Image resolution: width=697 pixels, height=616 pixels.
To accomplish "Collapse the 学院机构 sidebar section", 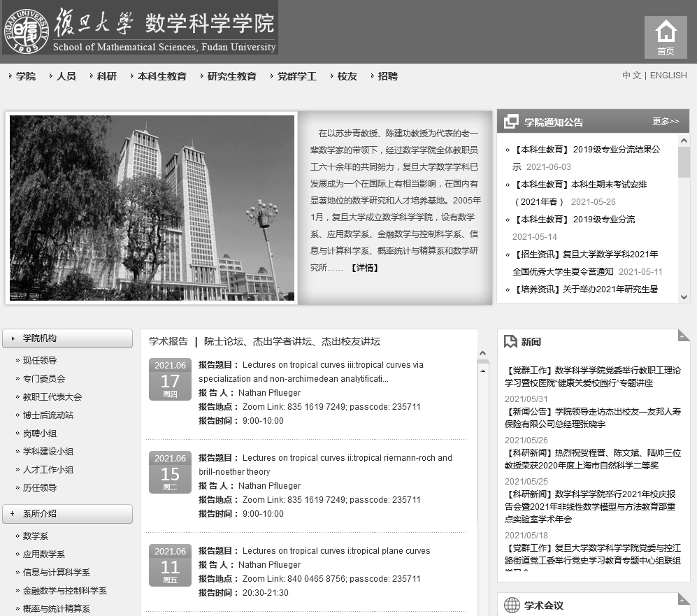I will [x=68, y=338].
